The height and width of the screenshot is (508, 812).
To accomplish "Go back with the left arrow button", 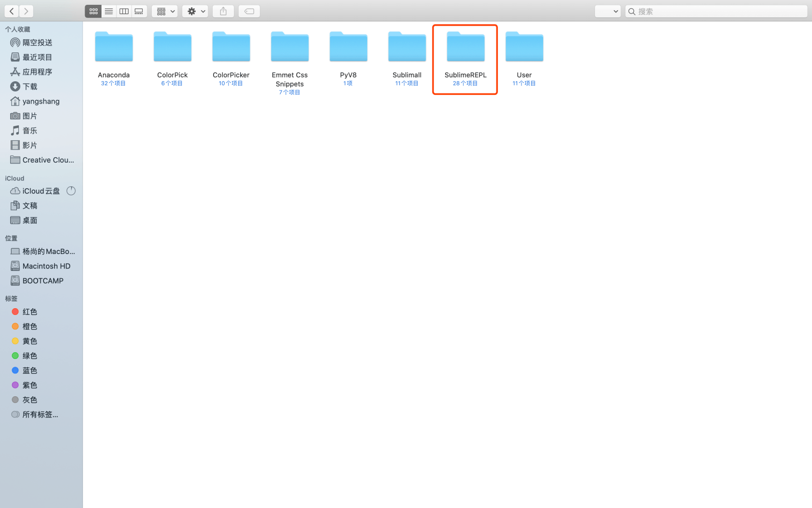I will tap(12, 11).
